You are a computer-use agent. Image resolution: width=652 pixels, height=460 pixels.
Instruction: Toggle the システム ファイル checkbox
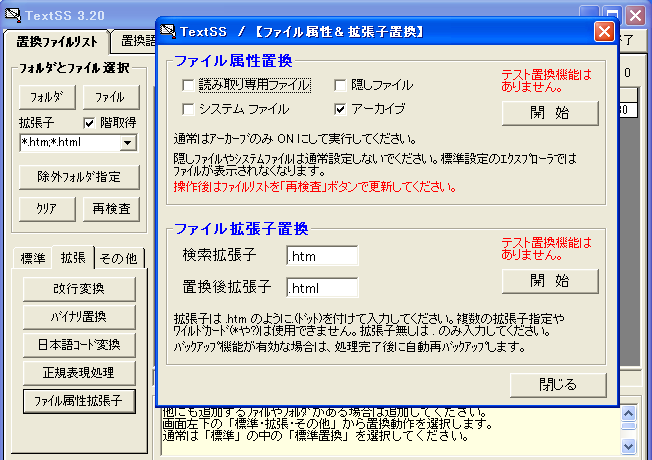click(x=188, y=109)
